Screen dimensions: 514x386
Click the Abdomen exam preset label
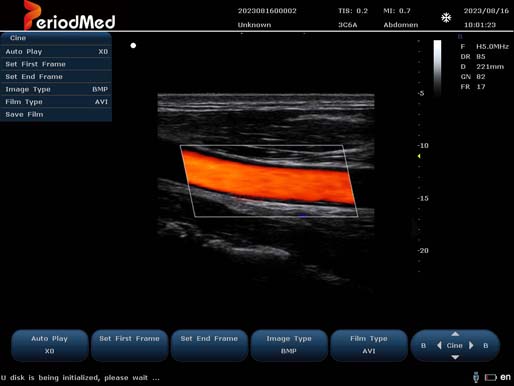tap(401, 25)
